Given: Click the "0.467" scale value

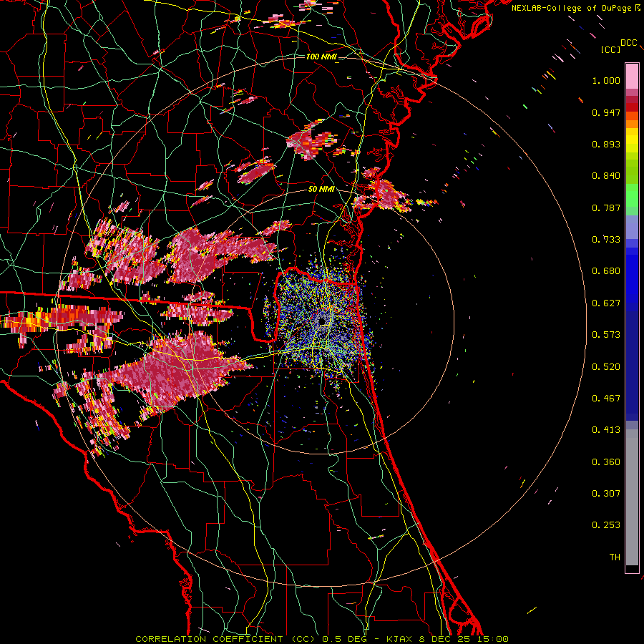Looking at the screenshot, I should click(606, 399).
